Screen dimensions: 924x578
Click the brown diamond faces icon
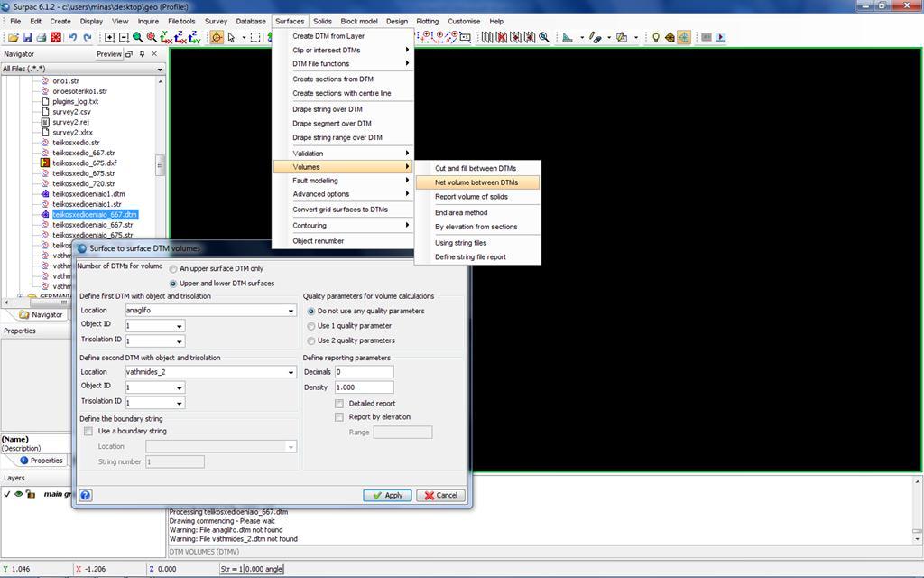[670, 37]
